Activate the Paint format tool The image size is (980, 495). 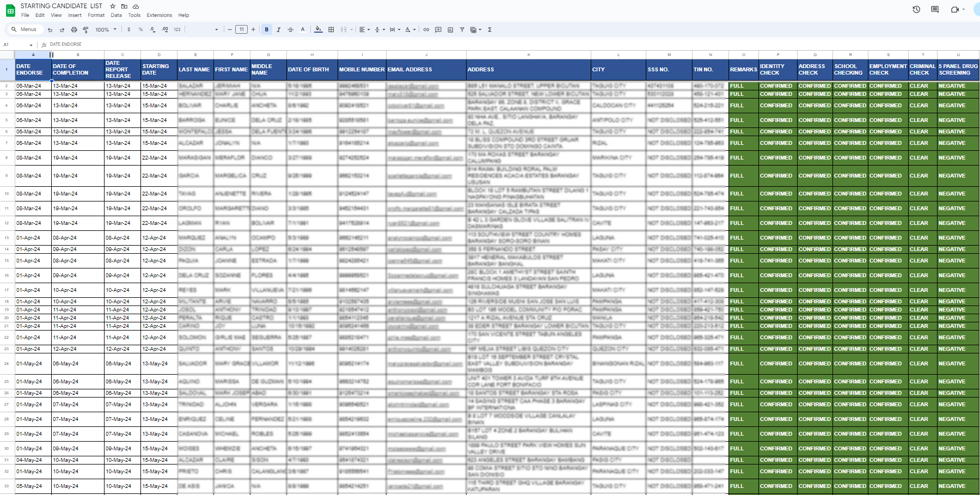pyautogui.click(x=85, y=30)
